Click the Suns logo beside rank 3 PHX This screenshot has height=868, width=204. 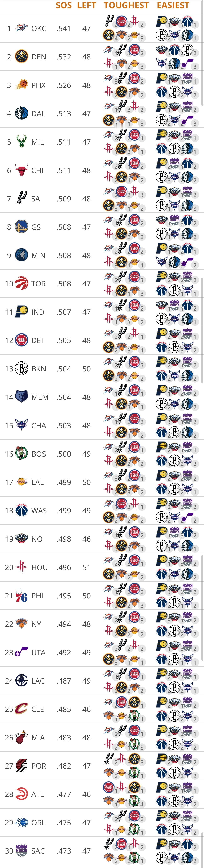point(22,85)
